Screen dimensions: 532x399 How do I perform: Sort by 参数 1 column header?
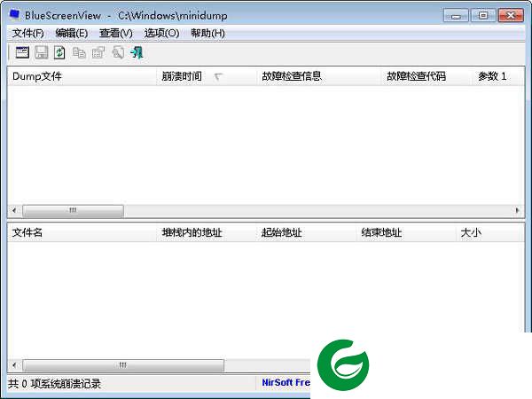tap(498, 76)
